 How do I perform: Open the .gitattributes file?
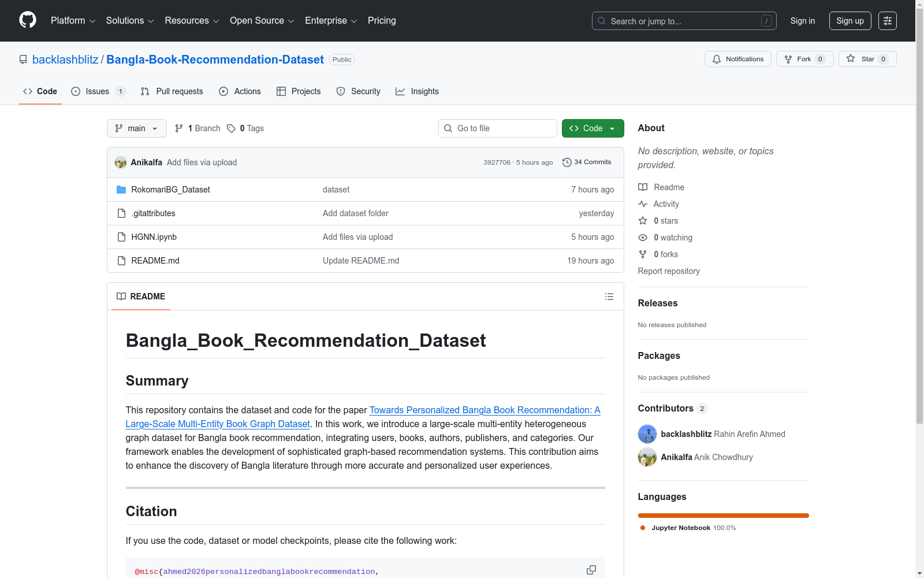(153, 213)
